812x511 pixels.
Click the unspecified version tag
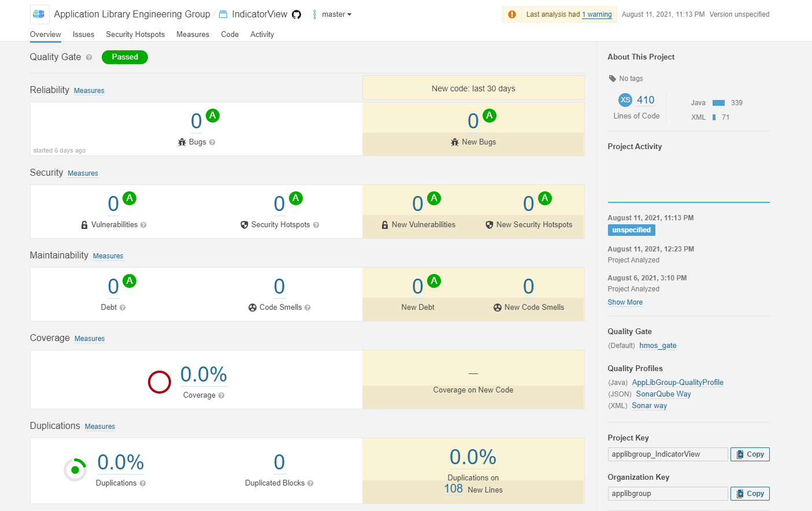pyautogui.click(x=631, y=230)
